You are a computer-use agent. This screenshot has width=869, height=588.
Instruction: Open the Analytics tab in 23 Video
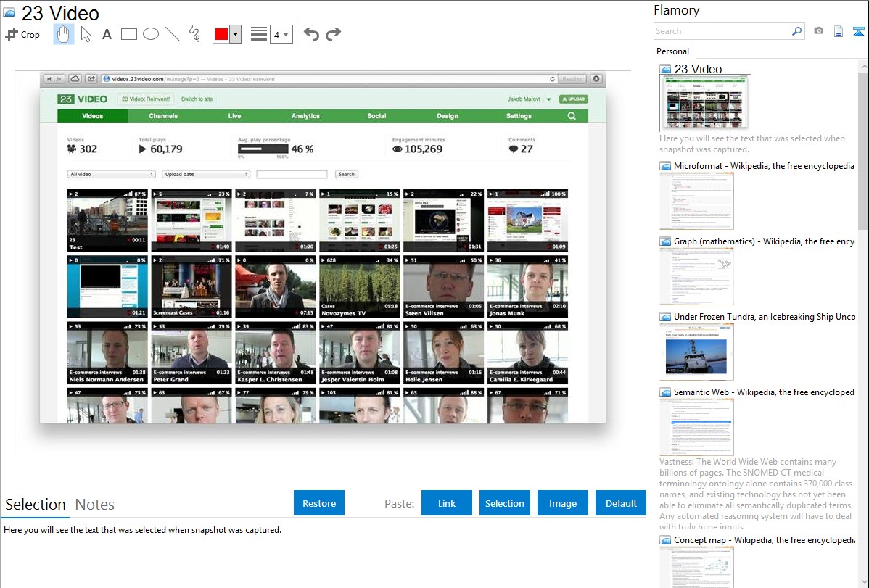(x=305, y=116)
